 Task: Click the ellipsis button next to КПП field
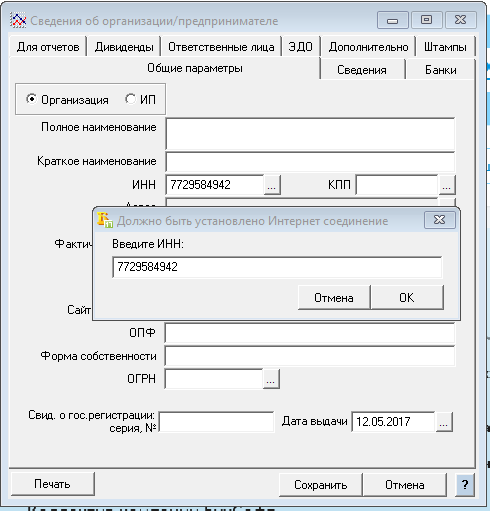tap(447, 185)
